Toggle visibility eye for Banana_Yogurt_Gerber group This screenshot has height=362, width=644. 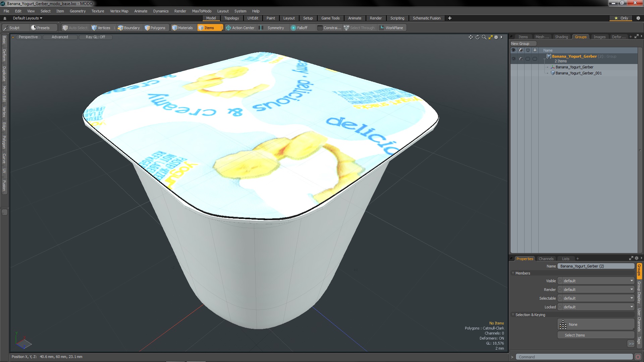(x=514, y=59)
